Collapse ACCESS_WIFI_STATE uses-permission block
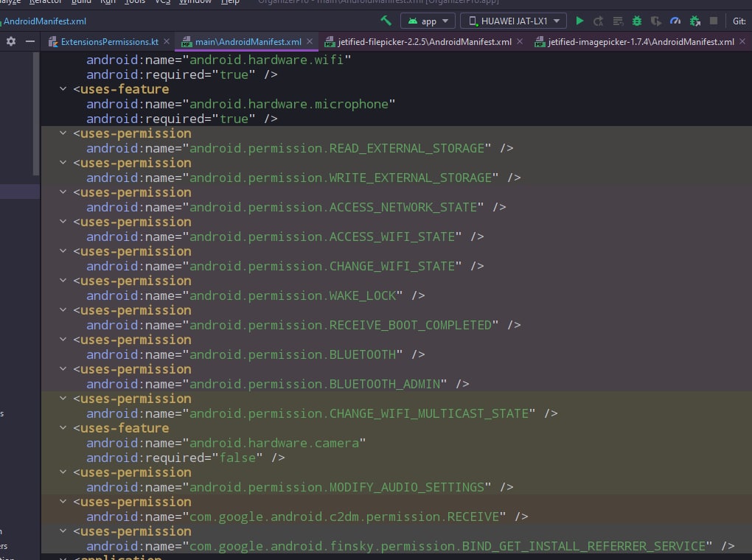This screenshot has height=560, width=752. click(63, 222)
